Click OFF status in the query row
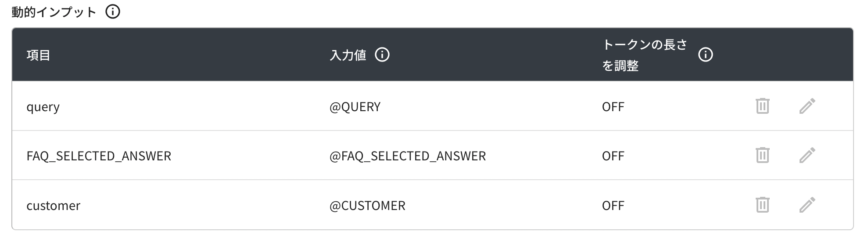This screenshot has height=239, width=868. [x=613, y=107]
